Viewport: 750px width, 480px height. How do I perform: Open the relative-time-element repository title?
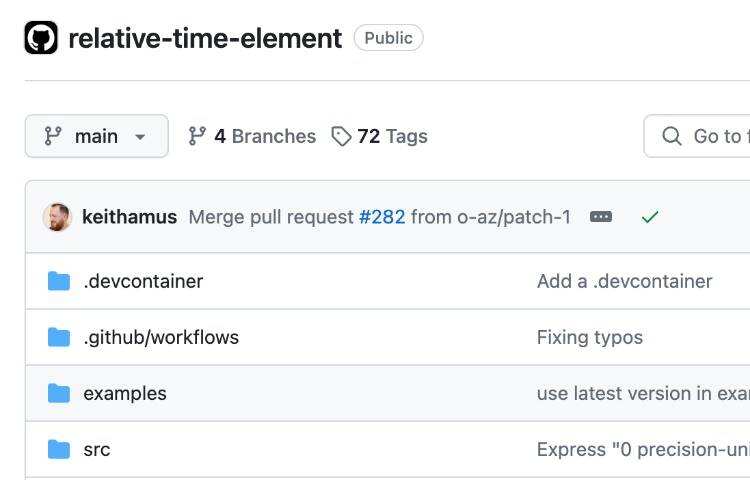click(x=205, y=39)
